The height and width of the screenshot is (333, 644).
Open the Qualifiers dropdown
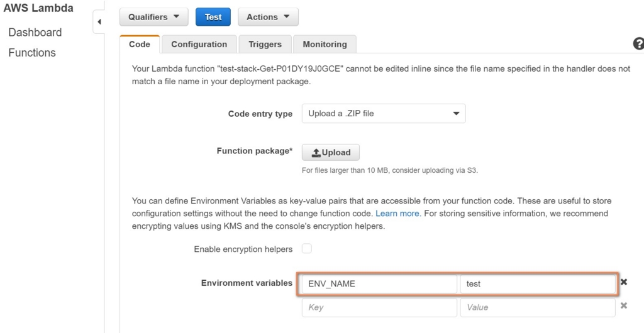point(153,17)
